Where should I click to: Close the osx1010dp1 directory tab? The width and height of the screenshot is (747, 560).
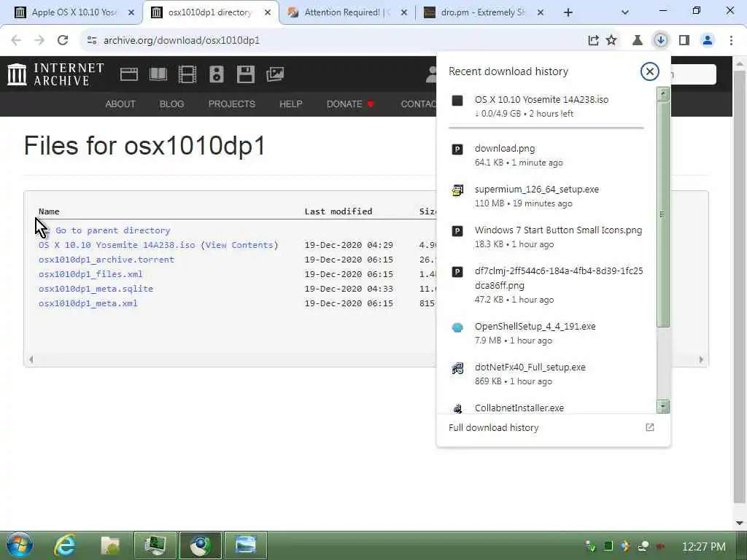[x=268, y=12]
